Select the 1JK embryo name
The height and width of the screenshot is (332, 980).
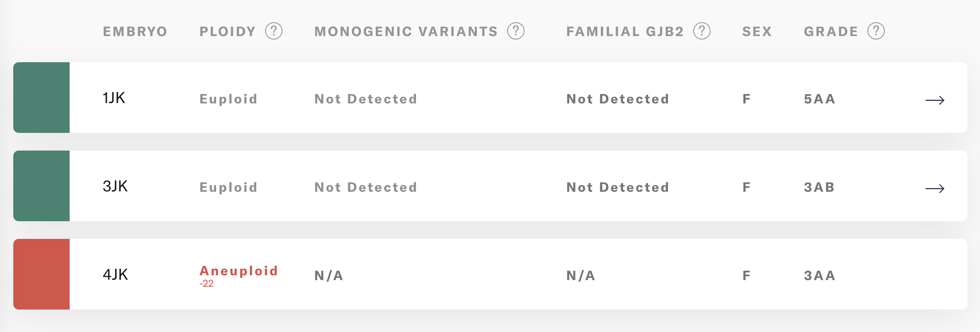pos(114,98)
